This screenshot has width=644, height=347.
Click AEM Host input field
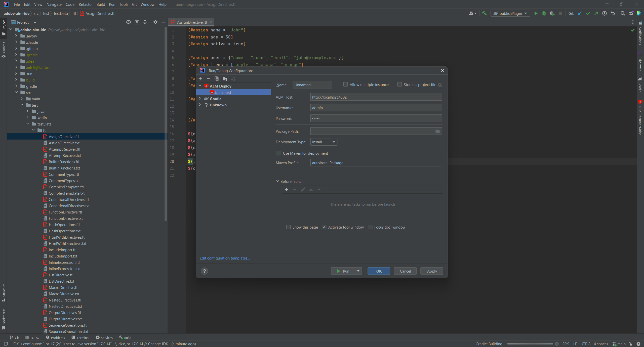point(376,97)
